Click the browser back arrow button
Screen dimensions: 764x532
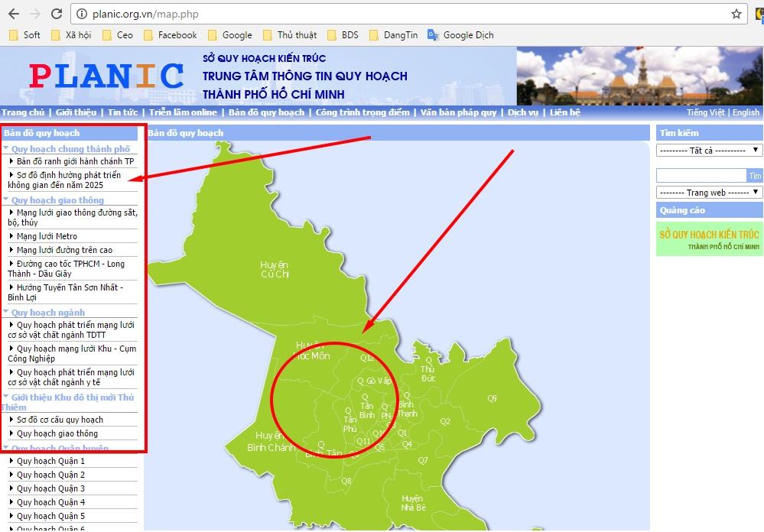(x=13, y=14)
